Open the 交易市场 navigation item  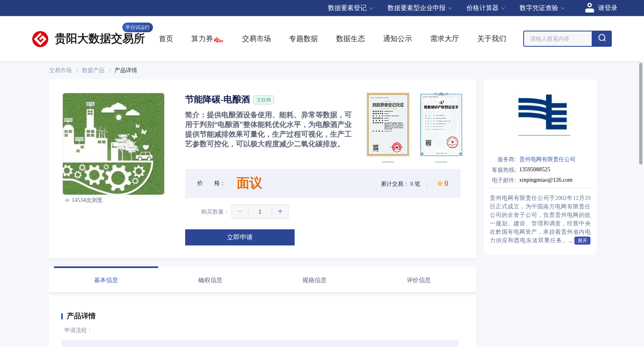[256, 39]
